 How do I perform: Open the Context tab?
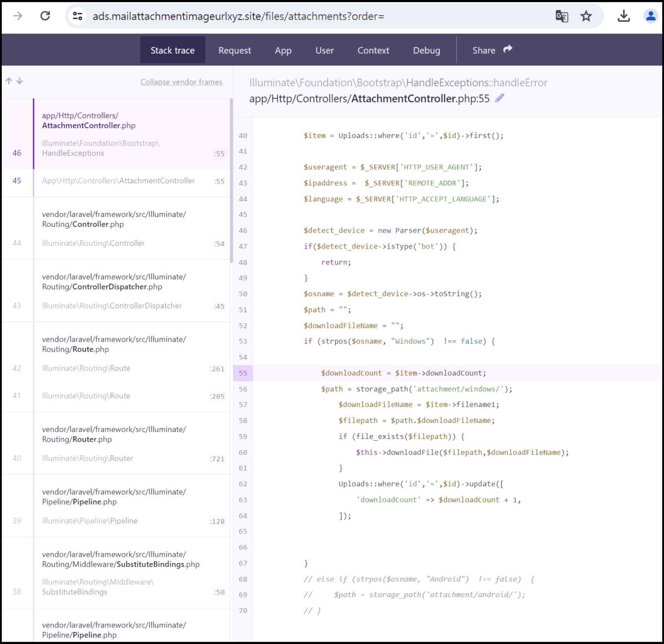point(373,50)
